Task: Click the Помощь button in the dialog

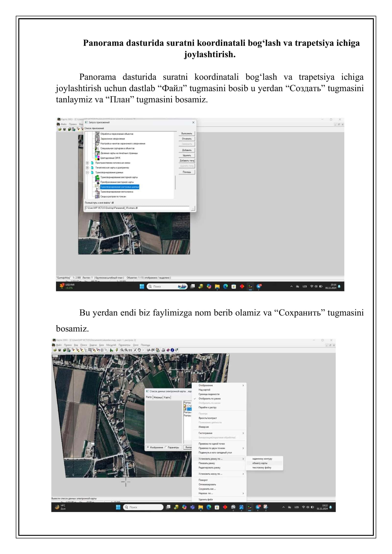Action: (x=187, y=172)
